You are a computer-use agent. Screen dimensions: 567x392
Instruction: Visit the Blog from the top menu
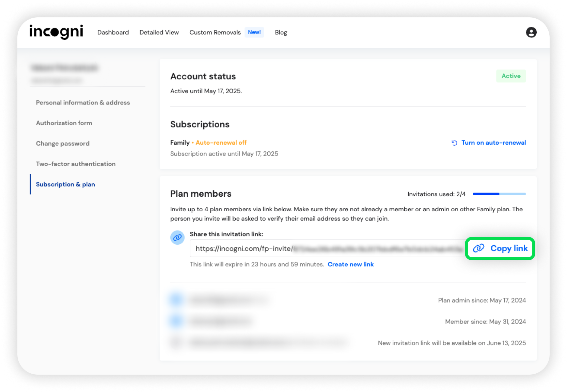tap(281, 32)
